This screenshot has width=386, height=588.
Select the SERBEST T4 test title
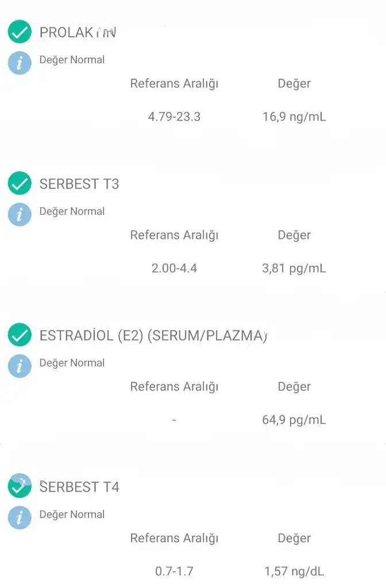click(x=79, y=488)
